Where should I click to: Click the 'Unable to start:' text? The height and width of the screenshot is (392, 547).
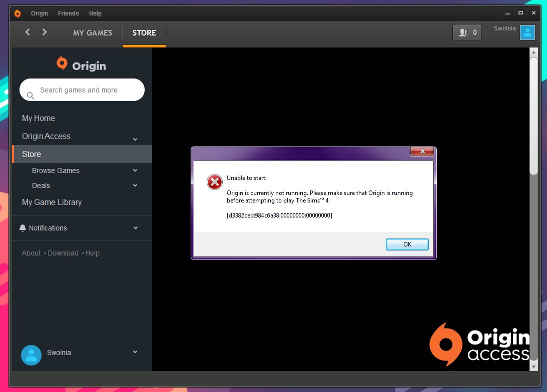click(x=247, y=177)
